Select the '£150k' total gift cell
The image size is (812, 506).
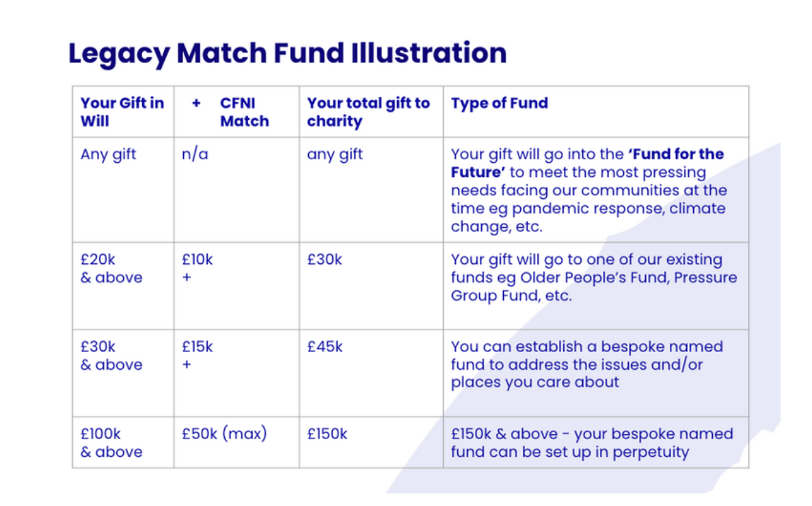327,434
